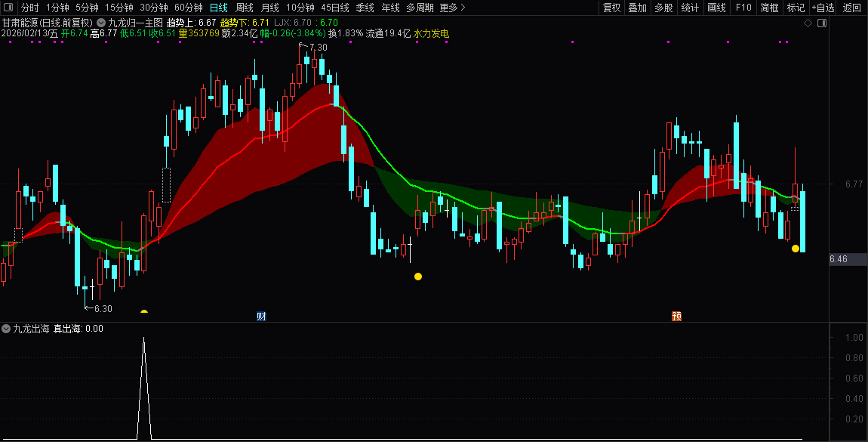
Task: Select the 1分钟 period tab
Action: [x=57, y=8]
